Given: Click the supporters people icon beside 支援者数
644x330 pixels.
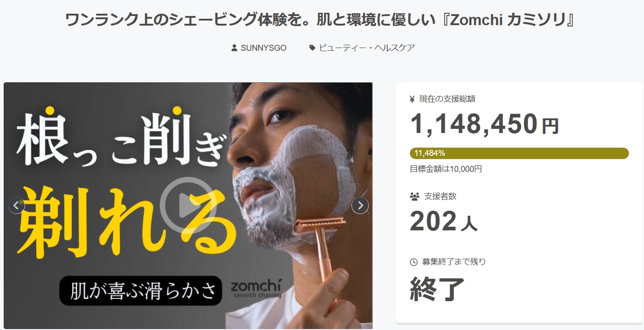Looking at the screenshot, I should point(414,197).
